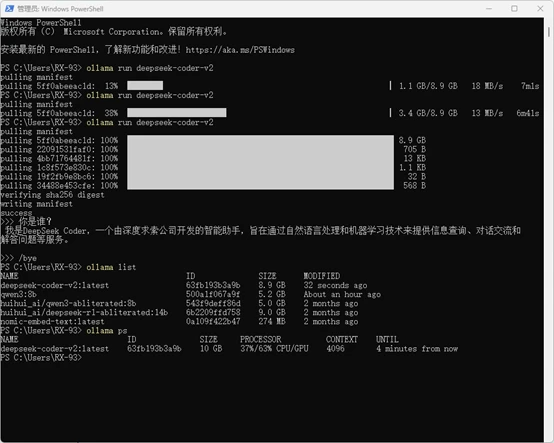Image resolution: width=554 pixels, height=443 pixels.
Task: Click the '你是谁？' prompt text
Action: point(35,222)
